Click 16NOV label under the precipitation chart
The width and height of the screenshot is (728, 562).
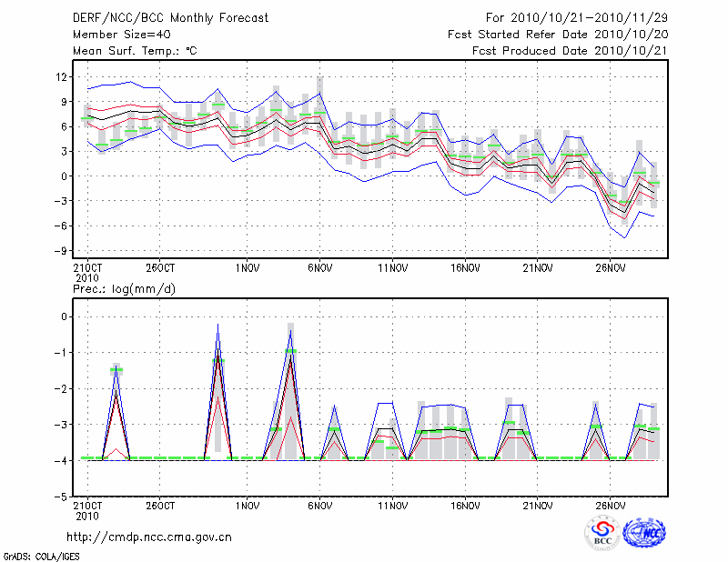click(x=465, y=505)
